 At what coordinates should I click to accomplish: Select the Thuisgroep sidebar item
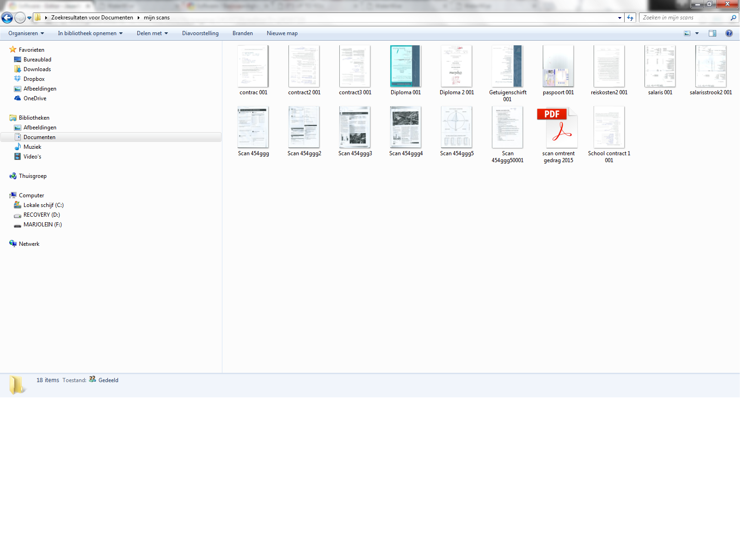tap(32, 176)
